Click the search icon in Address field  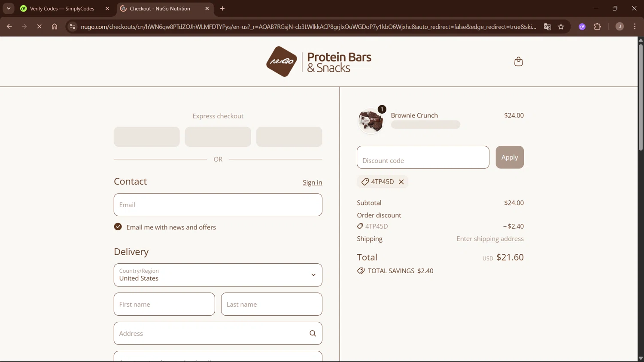tap(313, 334)
